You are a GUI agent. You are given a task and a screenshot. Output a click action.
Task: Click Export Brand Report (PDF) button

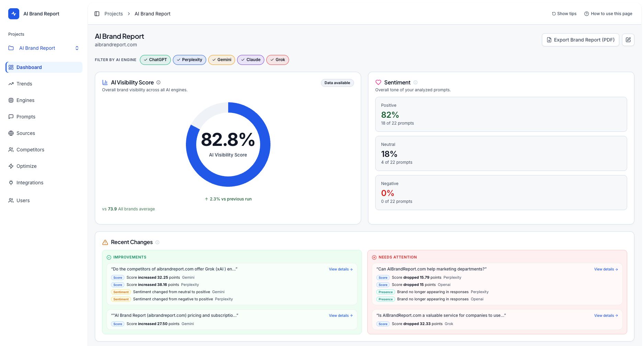pos(580,40)
